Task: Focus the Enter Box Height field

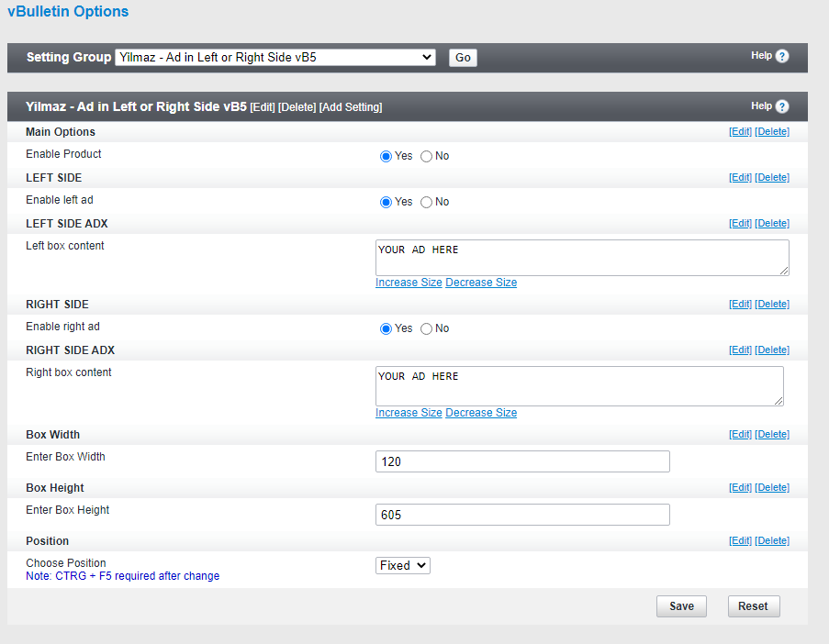Action: coord(522,515)
